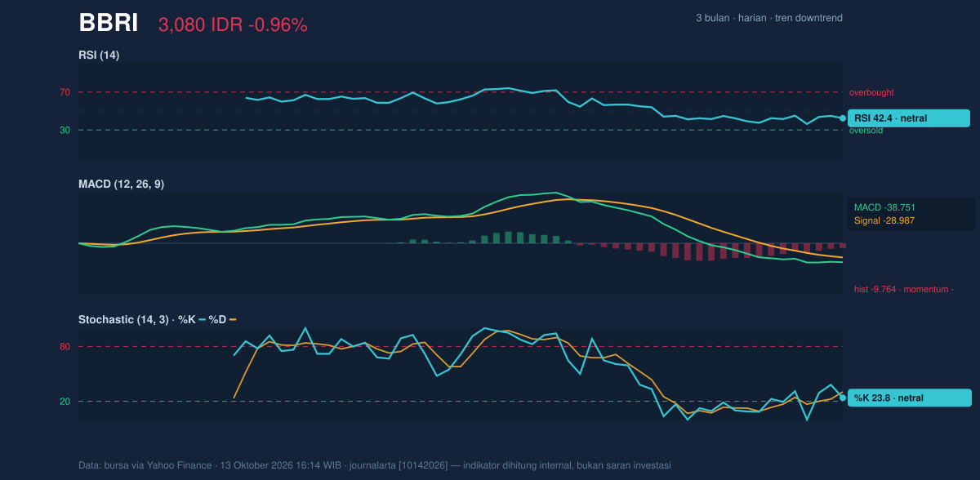Click the MACD (12, 26, 9) heading

pos(121,184)
